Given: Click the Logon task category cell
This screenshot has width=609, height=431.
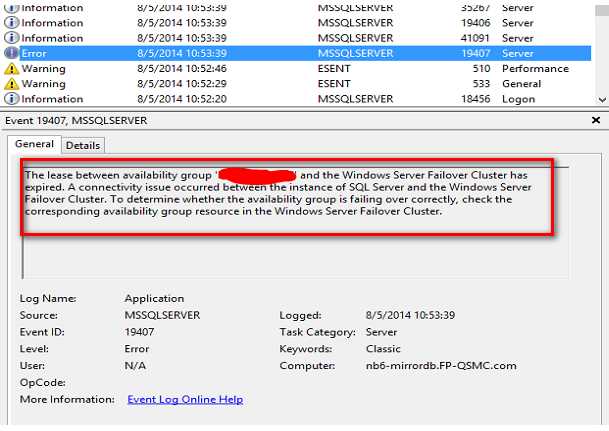Looking at the screenshot, I should click(519, 99).
